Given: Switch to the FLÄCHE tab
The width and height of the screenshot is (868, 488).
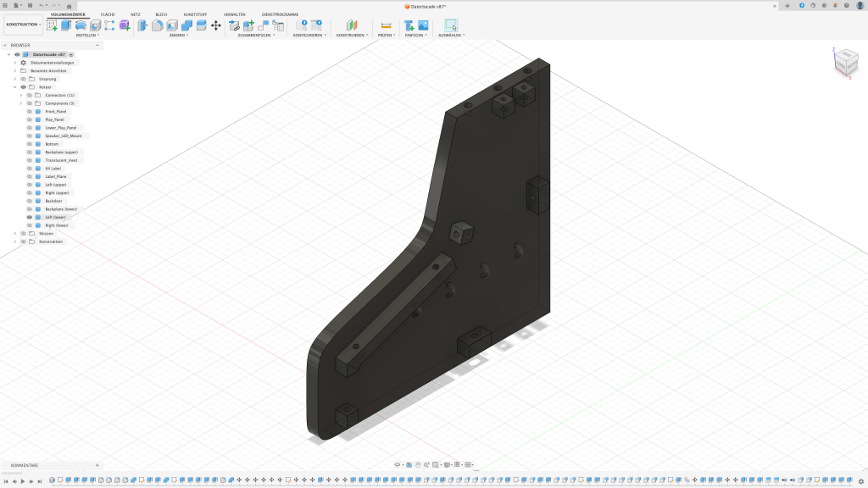Looking at the screenshot, I should pyautogui.click(x=108, y=14).
